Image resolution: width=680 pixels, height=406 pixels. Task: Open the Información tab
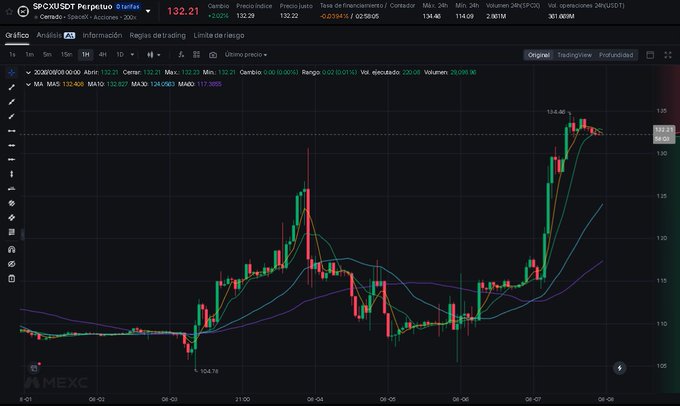tap(102, 36)
